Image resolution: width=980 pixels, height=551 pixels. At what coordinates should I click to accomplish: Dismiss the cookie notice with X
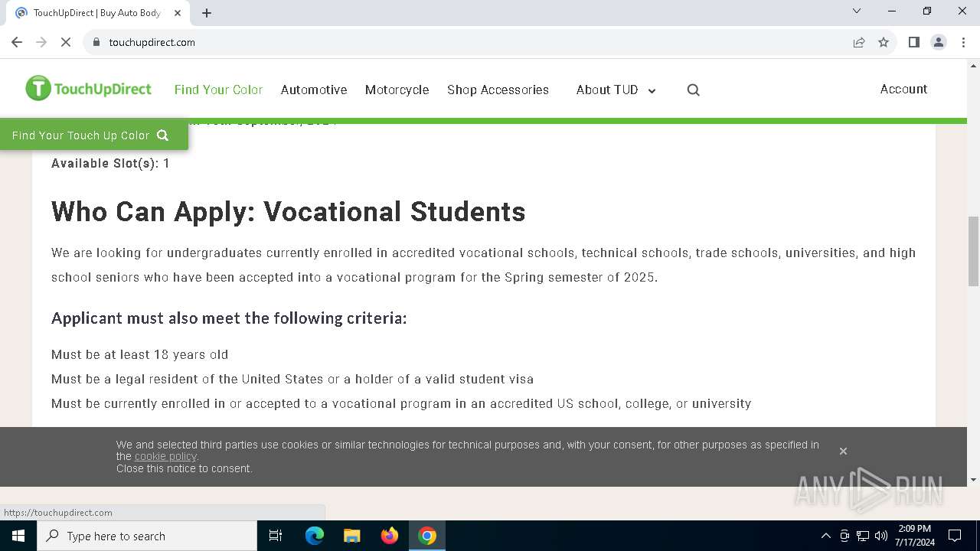click(843, 451)
